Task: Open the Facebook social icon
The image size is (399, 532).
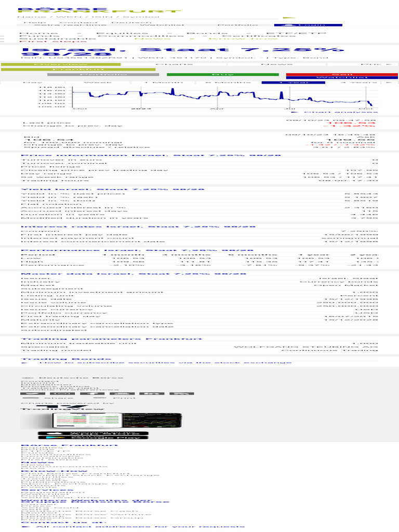Action: [x=92, y=394]
